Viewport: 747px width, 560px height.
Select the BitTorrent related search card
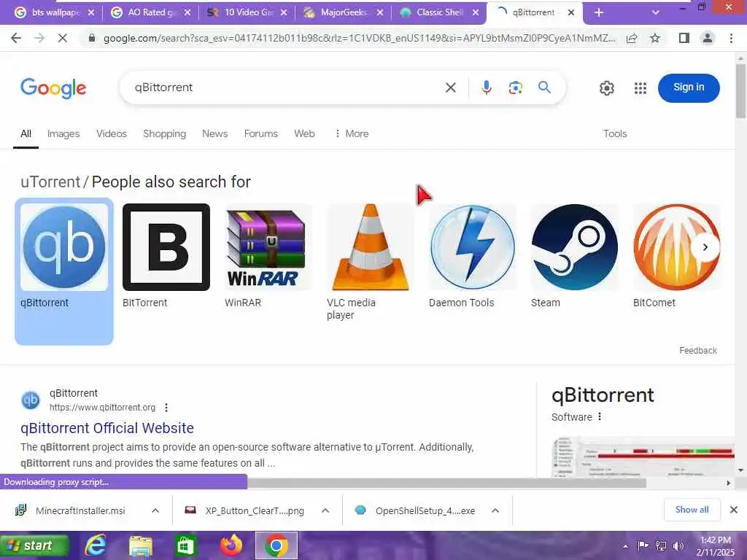[x=166, y=257]
